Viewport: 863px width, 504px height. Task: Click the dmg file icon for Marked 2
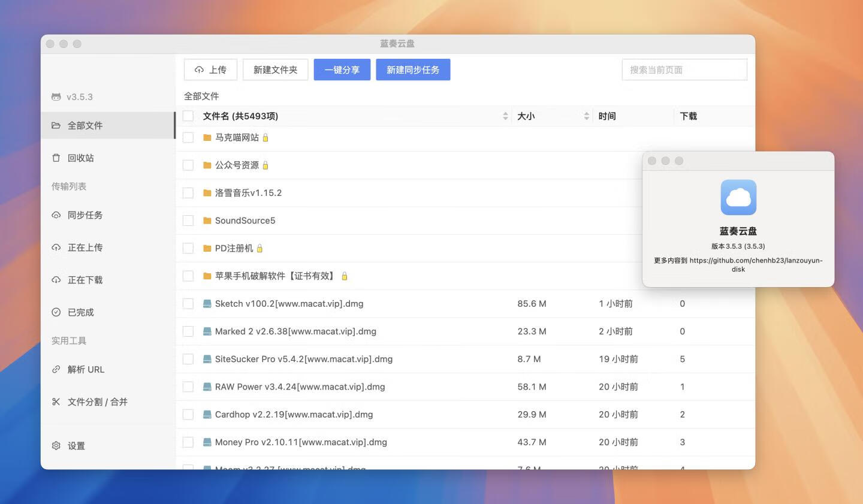(207, 331)
